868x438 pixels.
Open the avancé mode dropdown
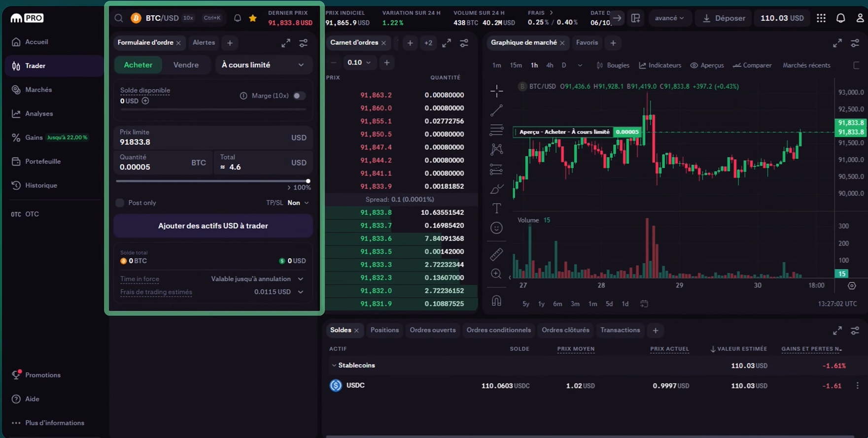point(669,18)
